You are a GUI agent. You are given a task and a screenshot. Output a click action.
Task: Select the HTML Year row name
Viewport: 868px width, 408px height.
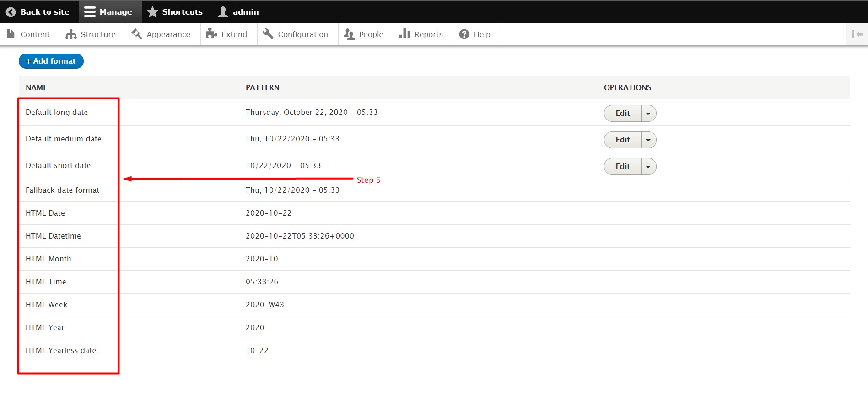[45, 327]
